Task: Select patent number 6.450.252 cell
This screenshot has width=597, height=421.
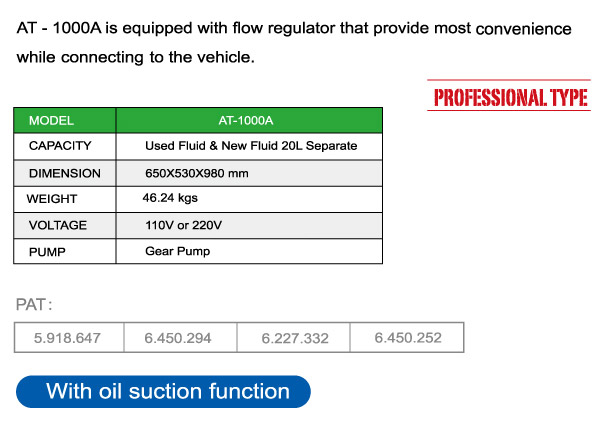Action: coord(407,338)
